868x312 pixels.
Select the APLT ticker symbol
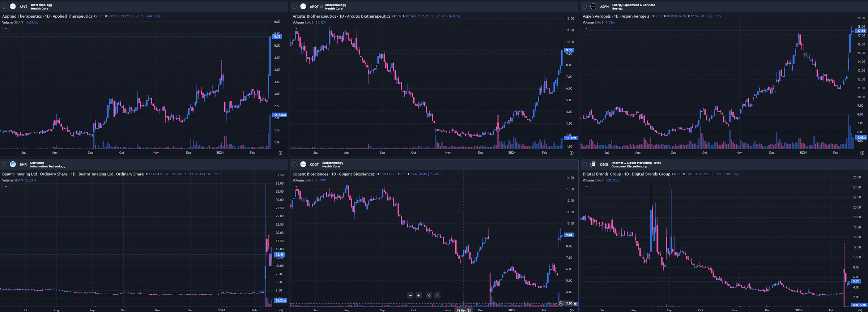(x=23, y=7)
